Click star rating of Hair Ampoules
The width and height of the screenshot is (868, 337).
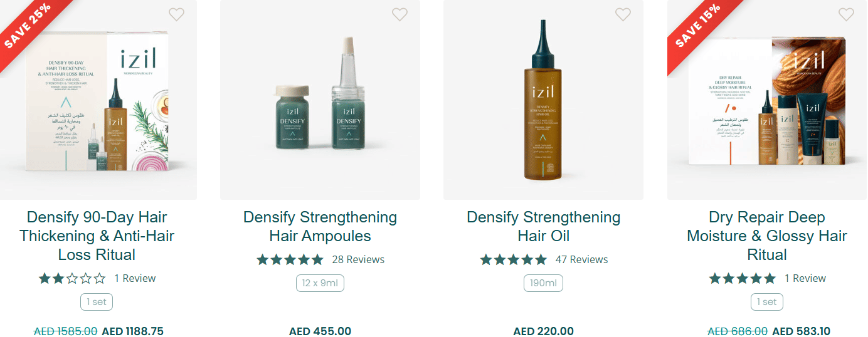pyautogui.click(x=290, y=259)
